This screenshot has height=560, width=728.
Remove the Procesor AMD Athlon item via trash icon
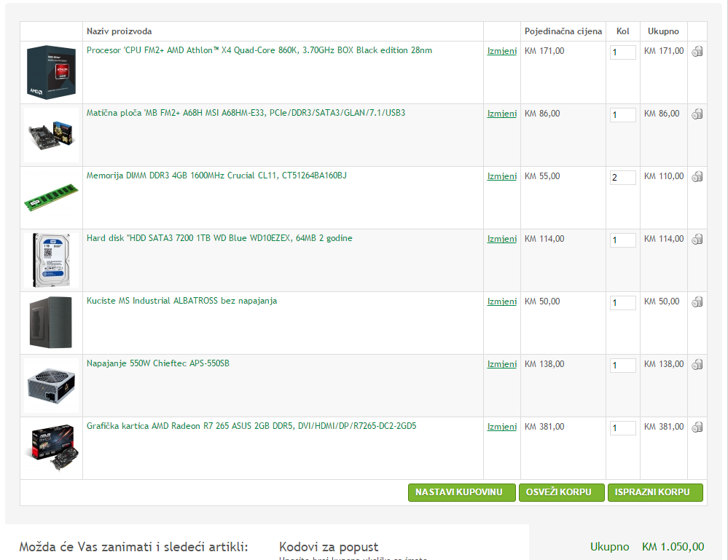point(697,51)
